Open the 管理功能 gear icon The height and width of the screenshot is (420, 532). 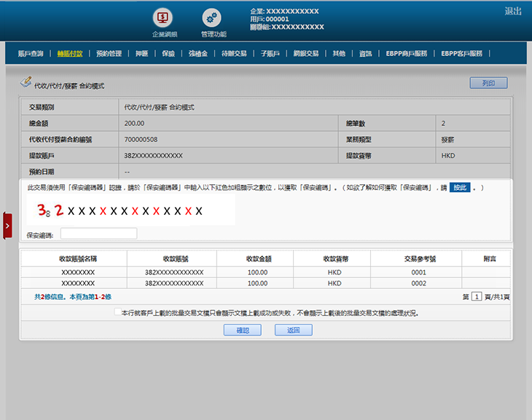(x=213, y=18)
